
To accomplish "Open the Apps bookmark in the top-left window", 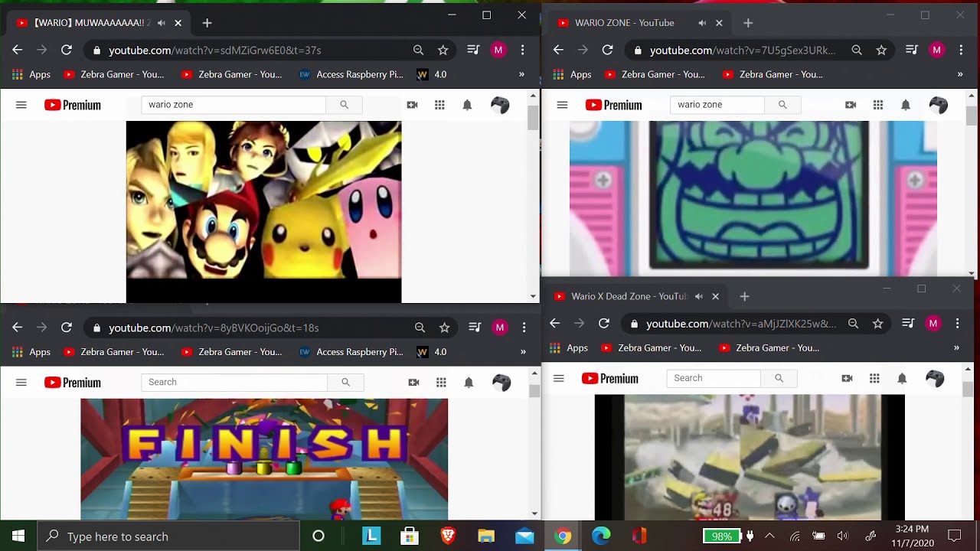I will point(33,74).
